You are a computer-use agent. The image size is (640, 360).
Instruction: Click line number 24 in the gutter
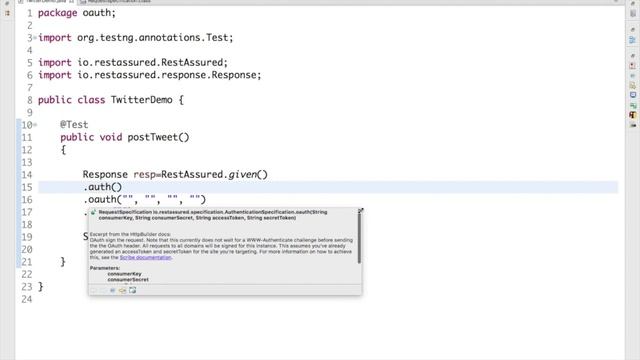27,299
